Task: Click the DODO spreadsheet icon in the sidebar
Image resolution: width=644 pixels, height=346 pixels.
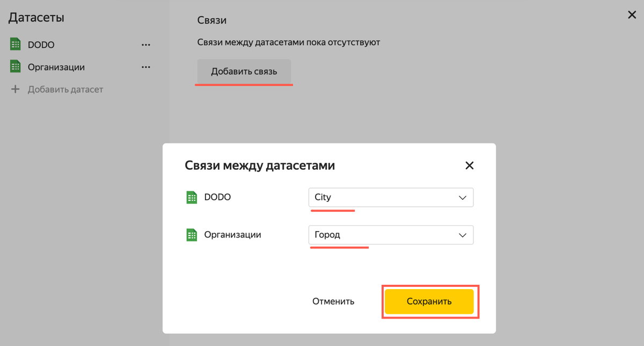Action: [16, 45]
